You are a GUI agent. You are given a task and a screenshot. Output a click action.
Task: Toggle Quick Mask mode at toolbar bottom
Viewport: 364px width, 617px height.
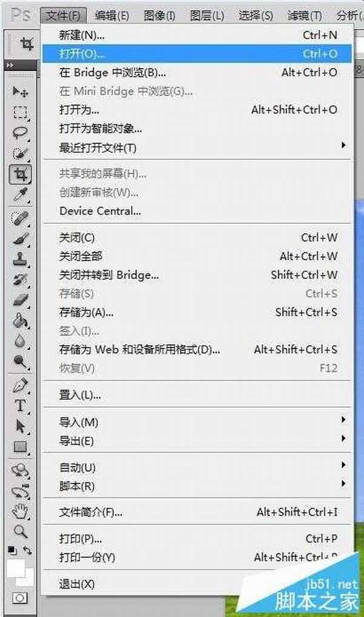19,598
